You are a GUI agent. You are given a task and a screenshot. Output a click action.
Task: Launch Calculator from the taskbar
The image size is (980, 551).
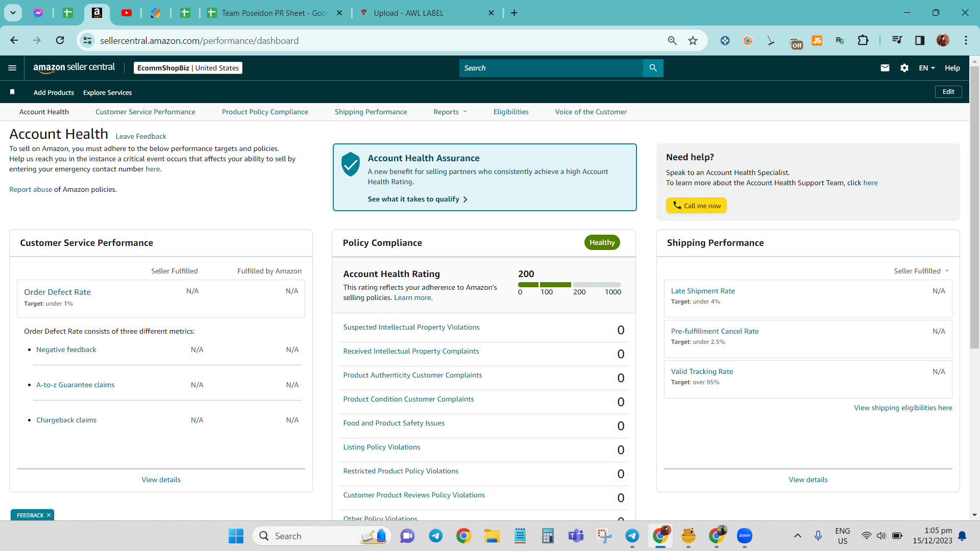[x=548, y=536]
